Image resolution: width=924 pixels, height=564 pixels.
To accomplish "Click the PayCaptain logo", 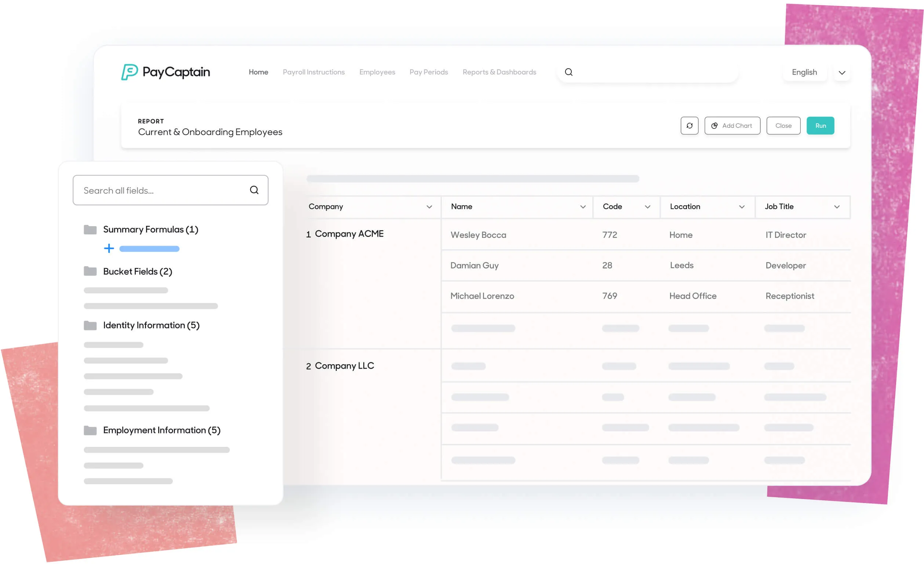I will click(x=165, y=72).
